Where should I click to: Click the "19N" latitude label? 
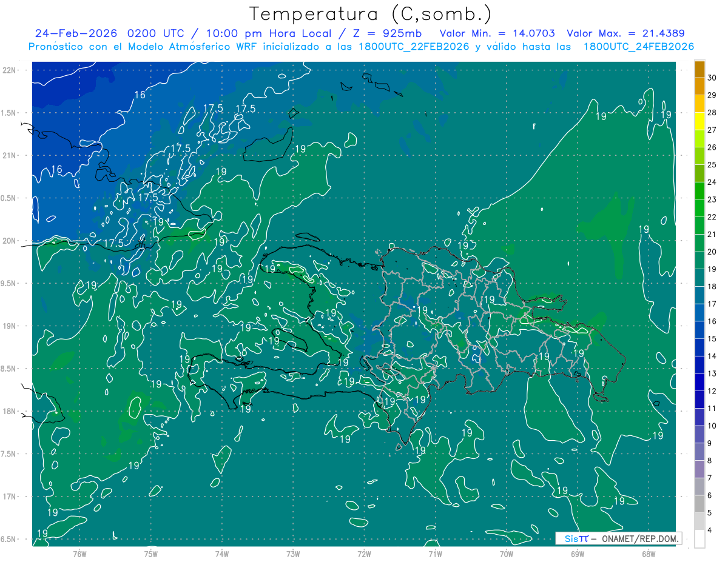(x=9, y=326)
